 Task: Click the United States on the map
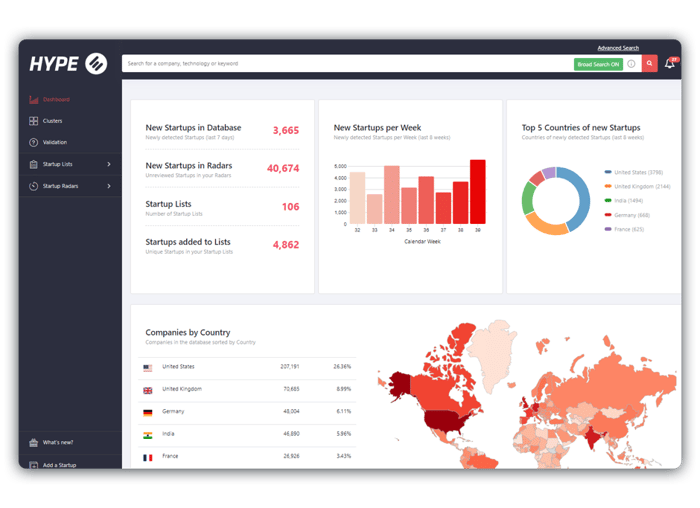click(446, 420)
